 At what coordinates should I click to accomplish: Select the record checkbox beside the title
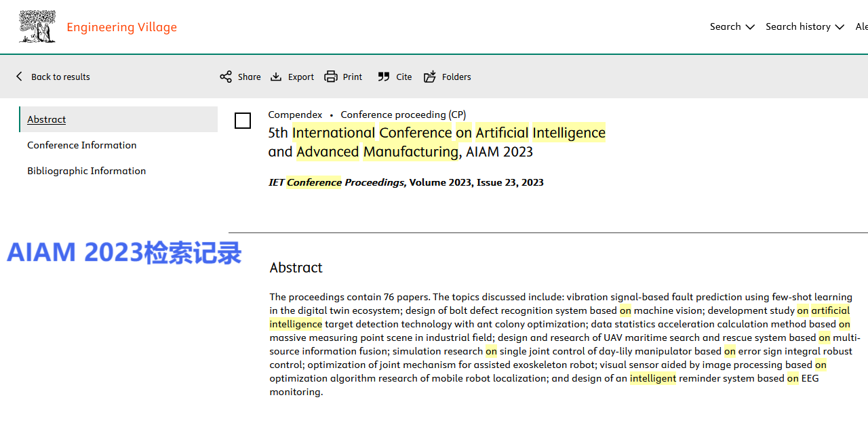243,121
